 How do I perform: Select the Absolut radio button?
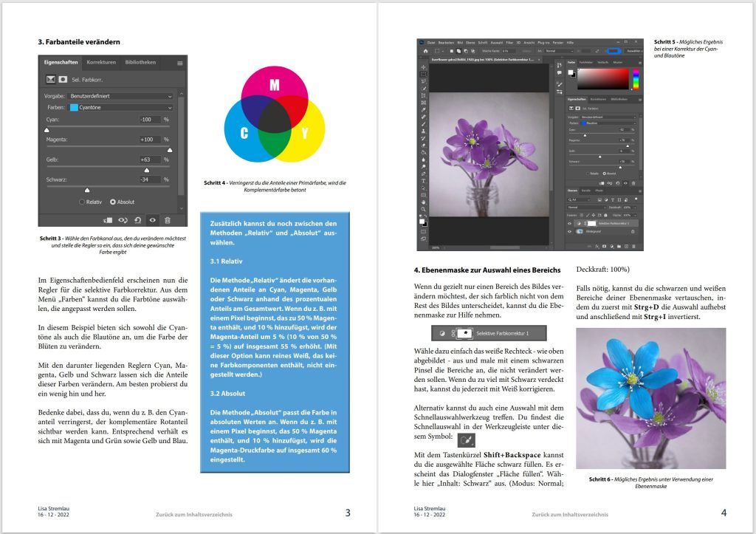point(113,201)
